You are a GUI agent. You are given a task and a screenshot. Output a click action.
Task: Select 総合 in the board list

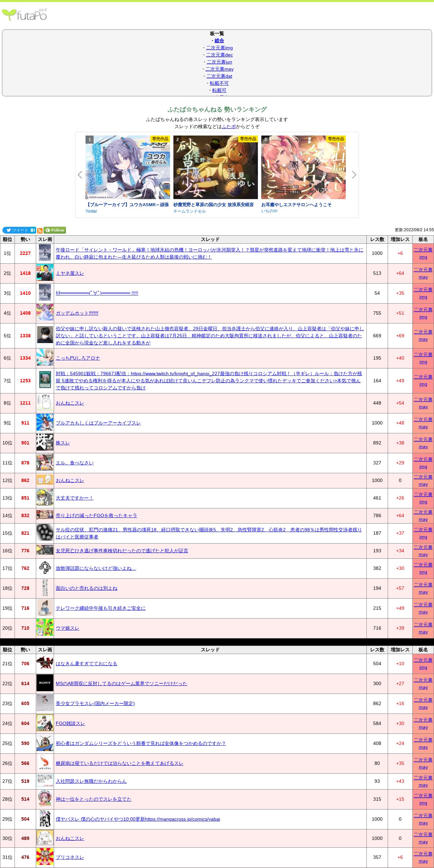[219, 41]
